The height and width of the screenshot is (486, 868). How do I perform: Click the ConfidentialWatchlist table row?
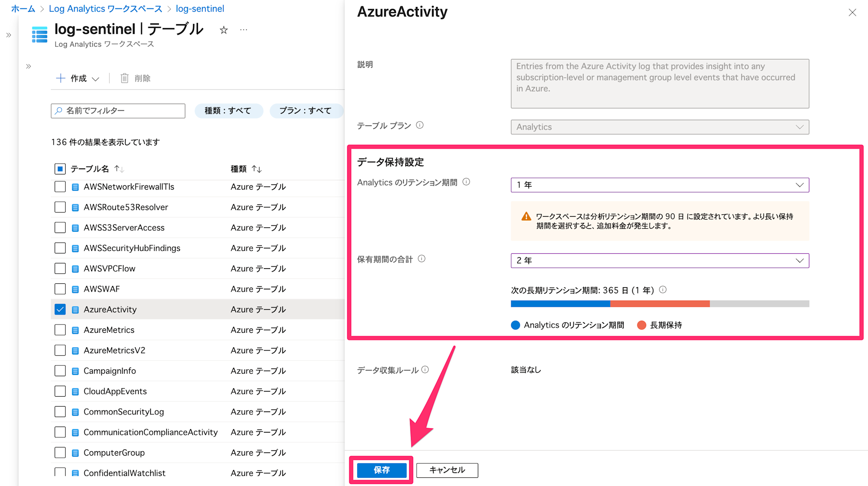click(x=197, y=473)
